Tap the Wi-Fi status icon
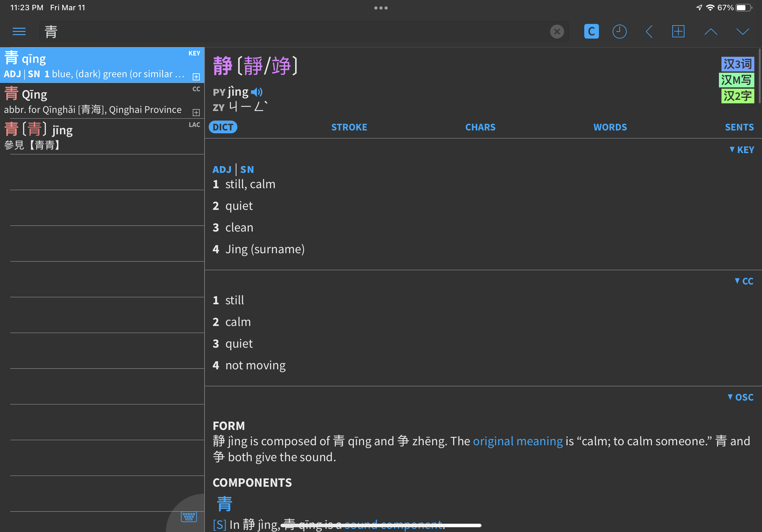762x532 pixels. [x=710, y=8]
